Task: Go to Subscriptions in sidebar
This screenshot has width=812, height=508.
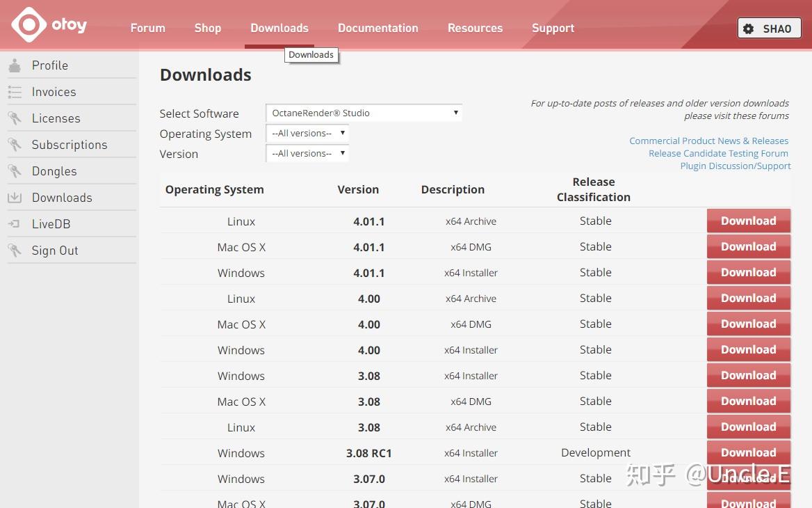Action: point(70,145)
